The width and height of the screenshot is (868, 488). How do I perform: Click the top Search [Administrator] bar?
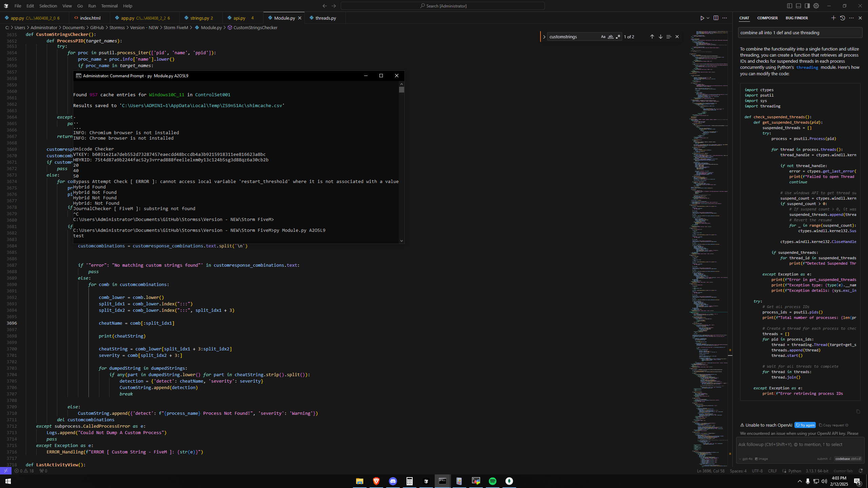tap(442, 6)
